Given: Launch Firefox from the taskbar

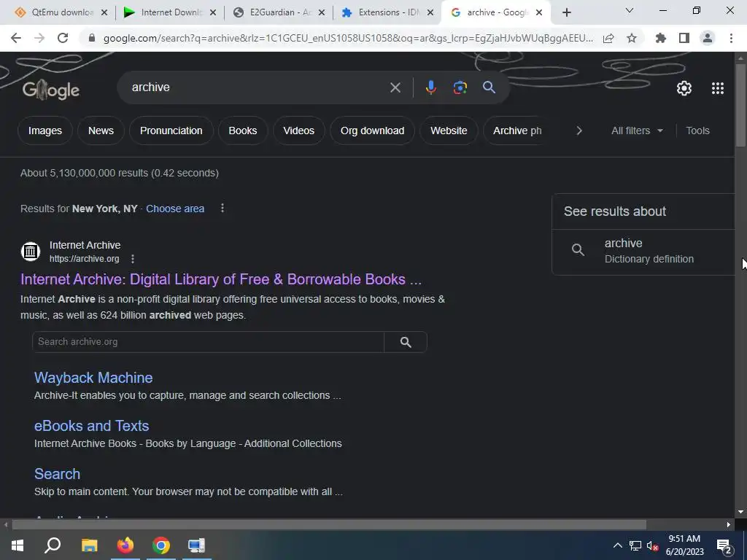Looking at the screenshot, I should click(x=125, y=545).
